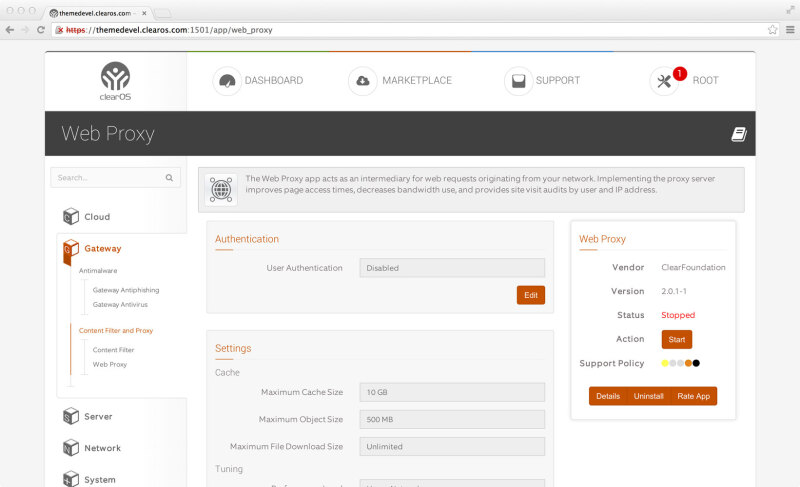Open the Dashboard menu
The image size is (800, 487).
point(273,81)
